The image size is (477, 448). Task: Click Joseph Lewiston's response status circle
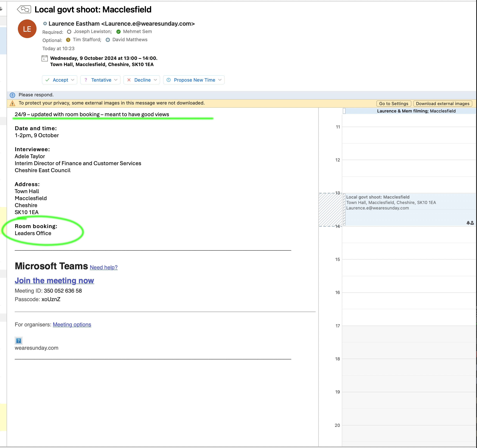click(x=69, y=32)
